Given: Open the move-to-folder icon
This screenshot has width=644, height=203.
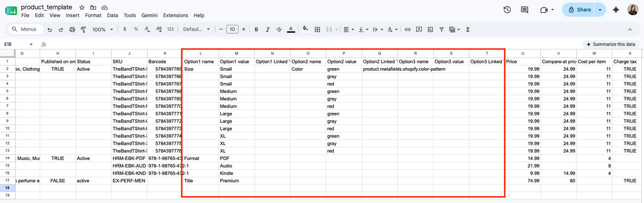Looking at the screenshot, I should click(x=93, y=8).
